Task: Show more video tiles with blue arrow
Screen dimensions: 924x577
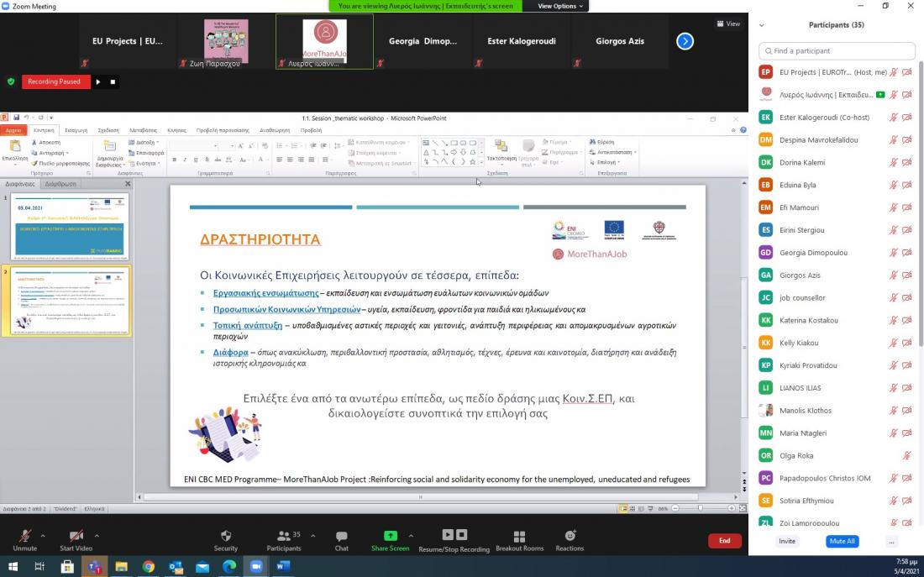Action: point(685,41)
